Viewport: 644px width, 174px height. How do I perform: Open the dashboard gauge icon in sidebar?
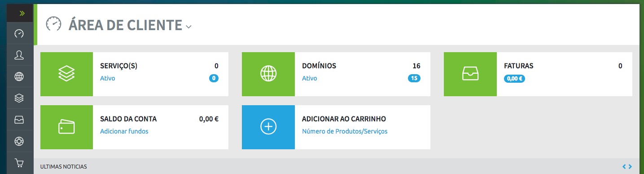pos(19,34)
